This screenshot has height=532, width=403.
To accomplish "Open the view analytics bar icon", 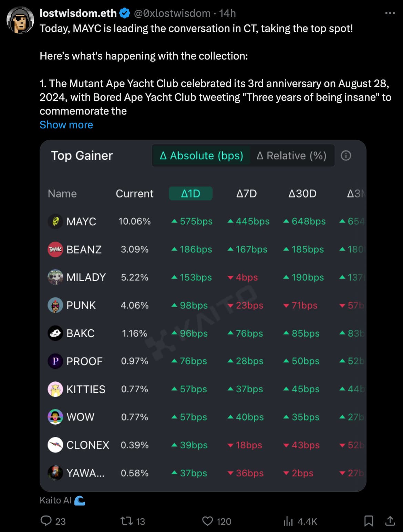I will click(x=288, y=521).
